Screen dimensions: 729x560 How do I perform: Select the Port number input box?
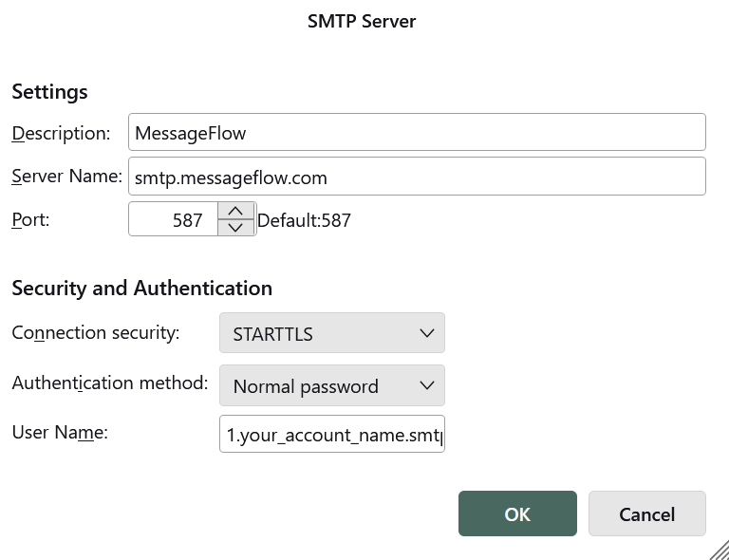pyautogui.click(x=175, y=220)
